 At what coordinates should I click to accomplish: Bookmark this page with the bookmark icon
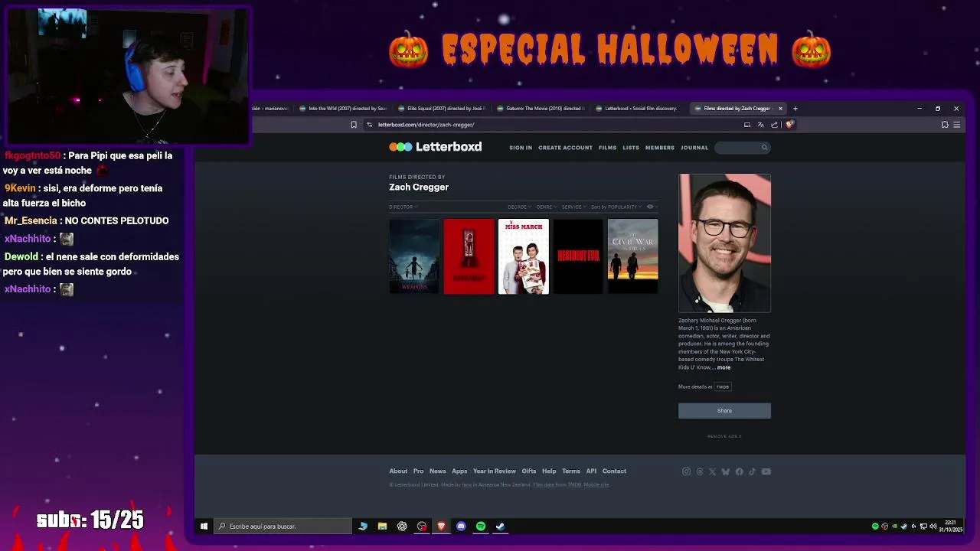tap(354, 125)
